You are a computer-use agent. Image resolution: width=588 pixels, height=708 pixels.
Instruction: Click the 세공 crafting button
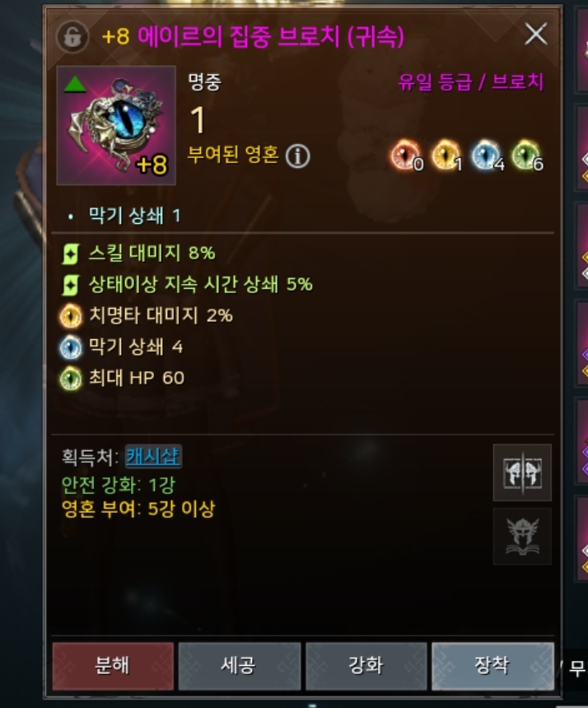pyautogui.click(x=240, y=666)
